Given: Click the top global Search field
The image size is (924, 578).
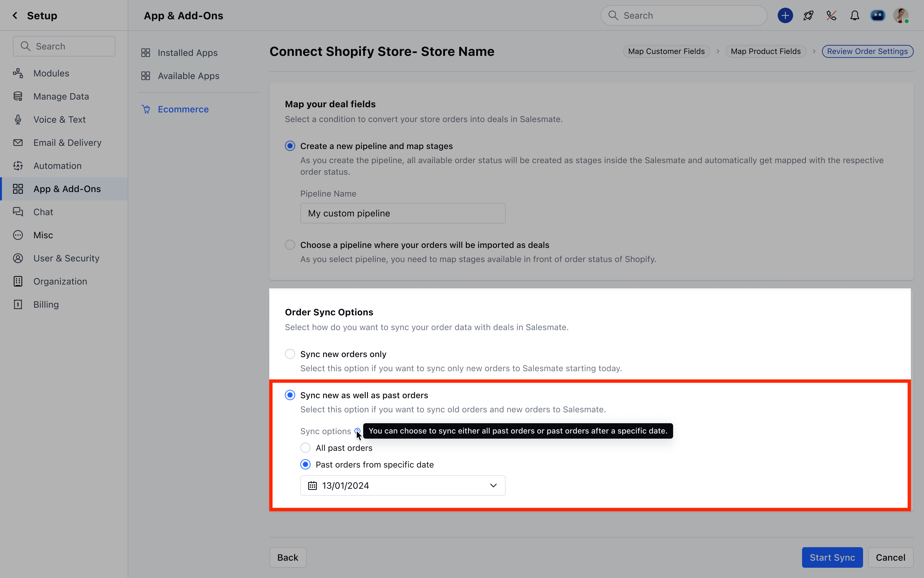Looking at the screenshot, I should pos(684,15).
